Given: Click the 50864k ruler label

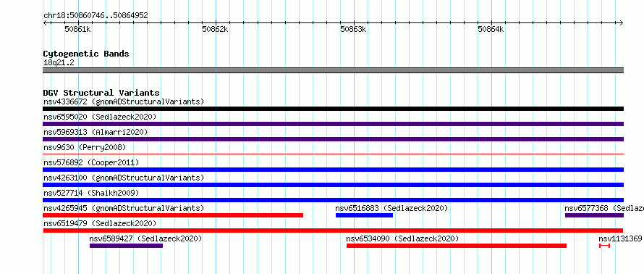Looking at the screenshot, I should tap(491, 29).
